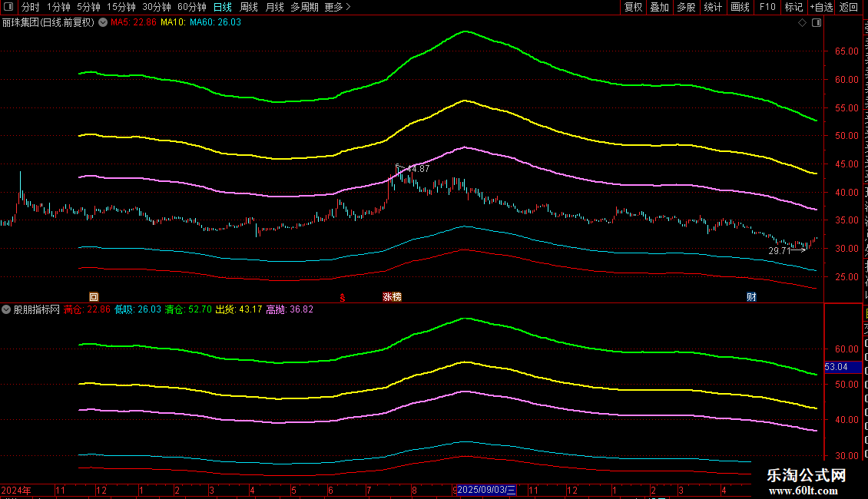Screen dimensions: 868x499
Task: Toggle the left side panel icon
Action: click(8, 7)
